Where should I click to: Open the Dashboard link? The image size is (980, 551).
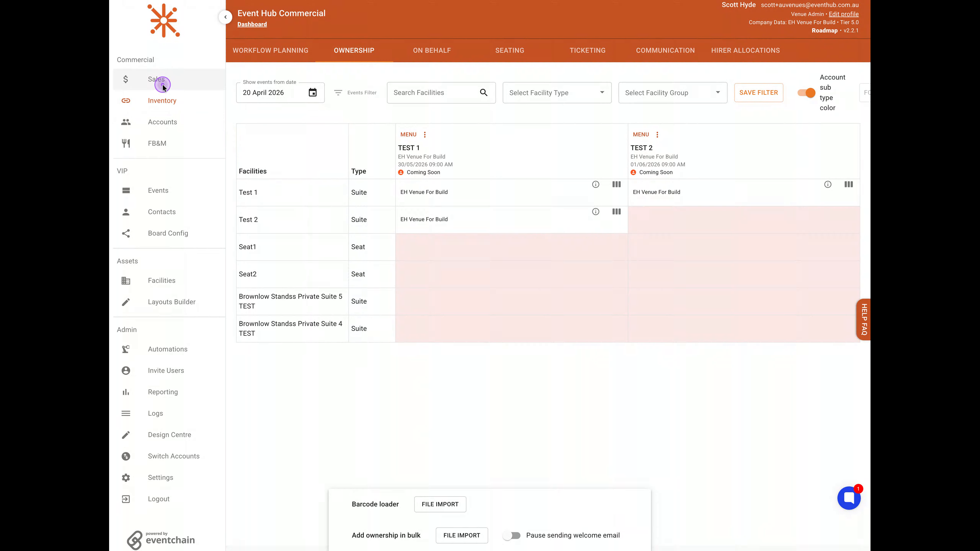coord(252,24)
